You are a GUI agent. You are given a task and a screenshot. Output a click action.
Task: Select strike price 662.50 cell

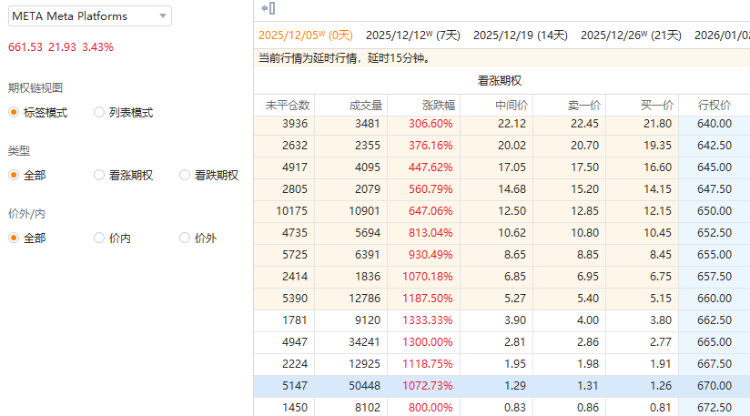pyautogui.click(x=714, y=320)
